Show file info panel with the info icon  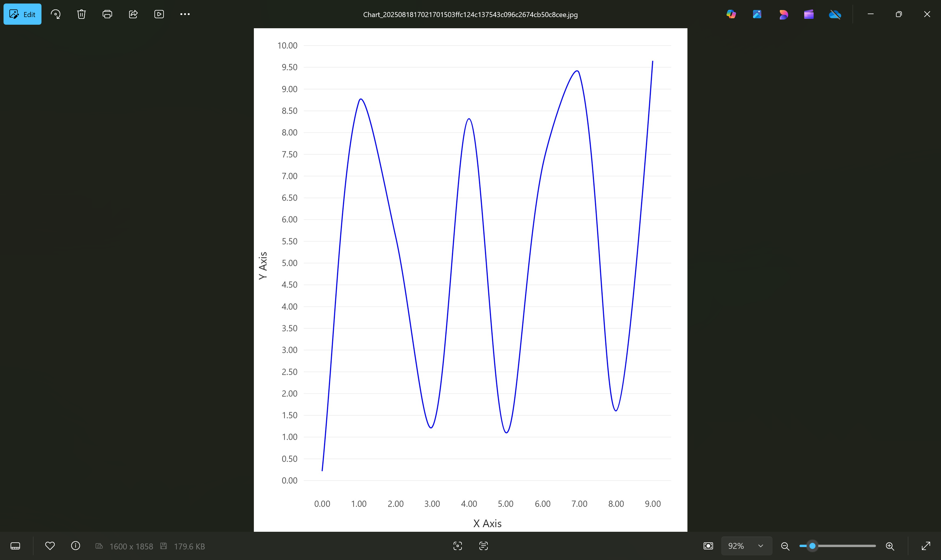[x=76, y=546]
